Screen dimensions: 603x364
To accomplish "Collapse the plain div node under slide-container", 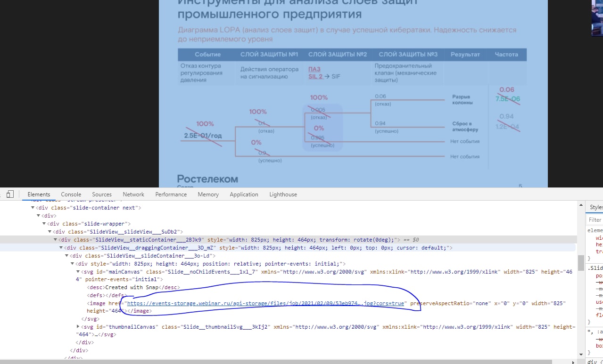I will click(x=39, y=216).
